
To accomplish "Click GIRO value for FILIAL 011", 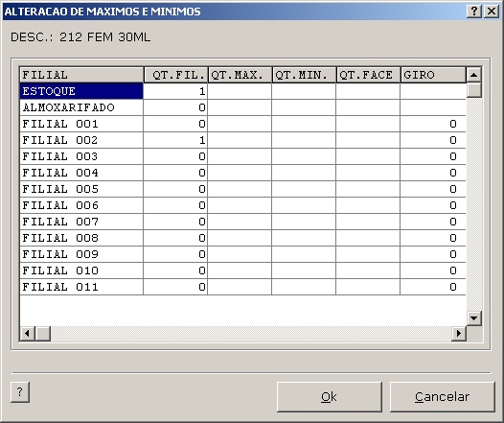I will [x=433, y=287].
